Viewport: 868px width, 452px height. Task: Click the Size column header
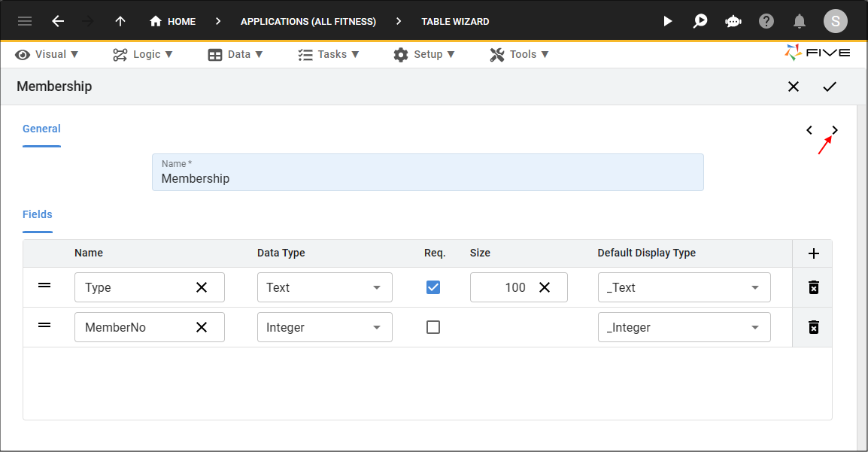click(x=480, y=253)
